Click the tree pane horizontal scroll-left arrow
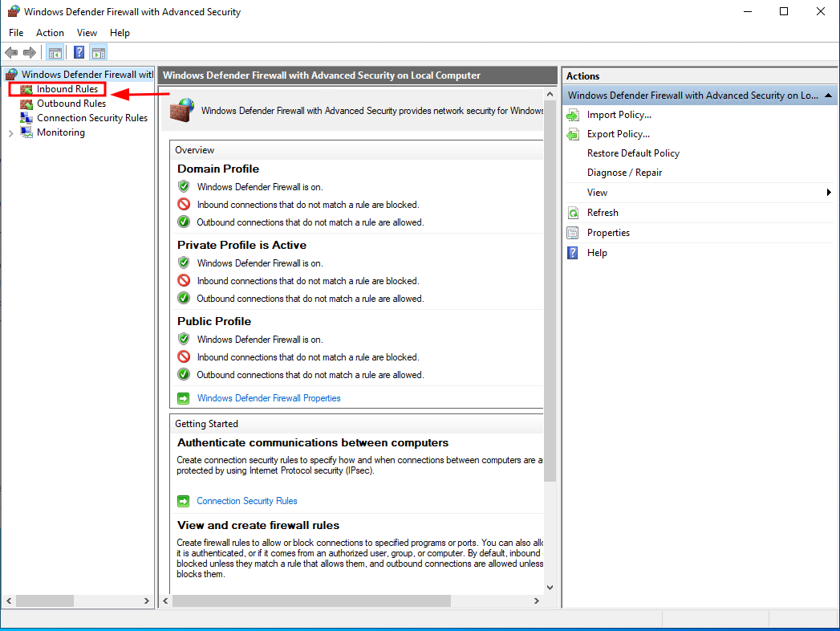Screen dimensions: 840x631 click(x=9, y=601)
